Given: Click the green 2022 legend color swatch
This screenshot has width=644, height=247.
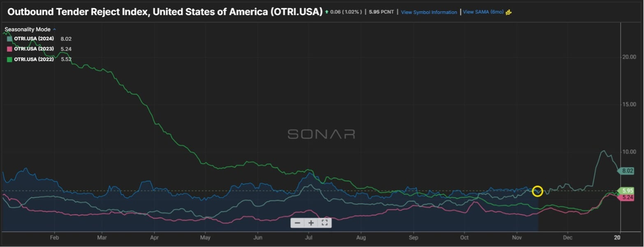Looking at the screenshot, I should coord(9,59).
